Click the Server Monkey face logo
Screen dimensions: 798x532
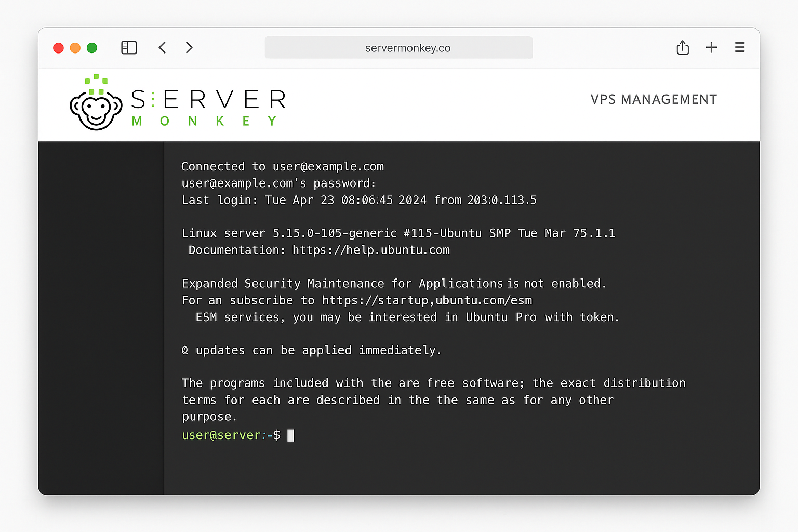96,103
